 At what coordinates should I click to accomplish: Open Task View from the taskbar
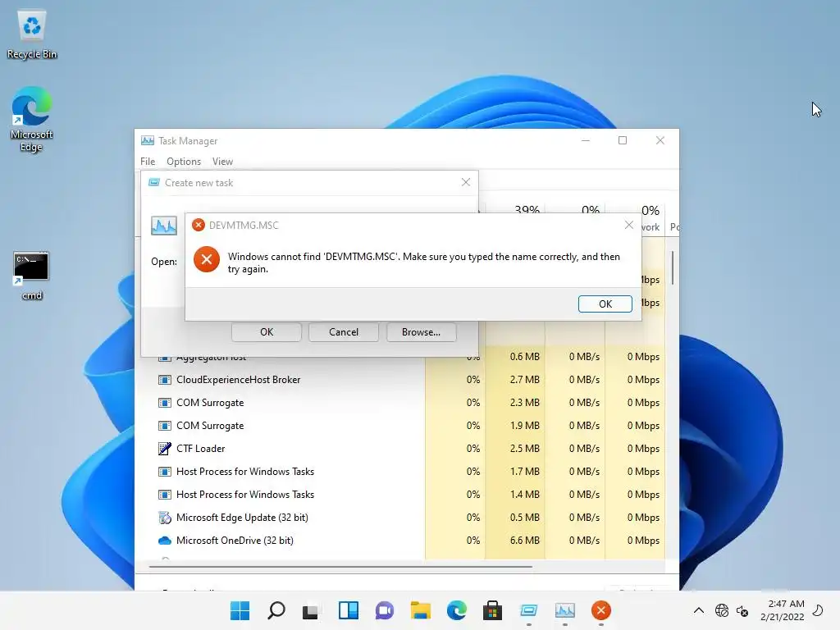click(x=312, y=610)
